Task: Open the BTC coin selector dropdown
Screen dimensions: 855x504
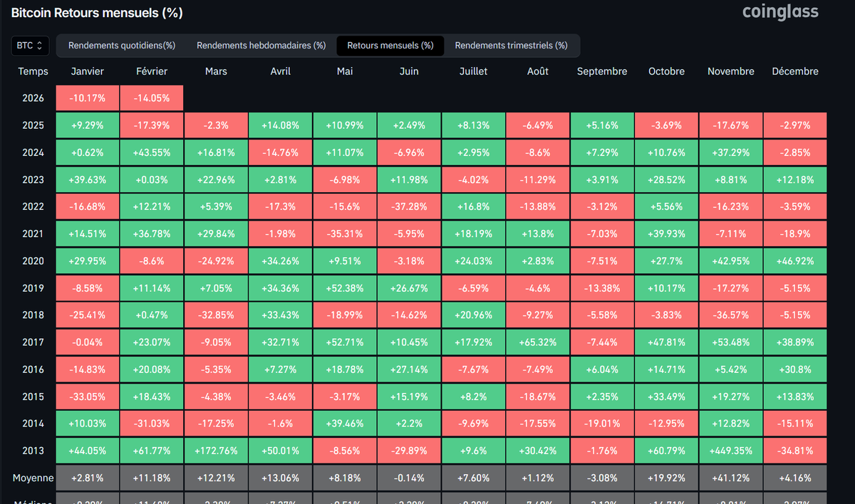Action: pos(30,46)
